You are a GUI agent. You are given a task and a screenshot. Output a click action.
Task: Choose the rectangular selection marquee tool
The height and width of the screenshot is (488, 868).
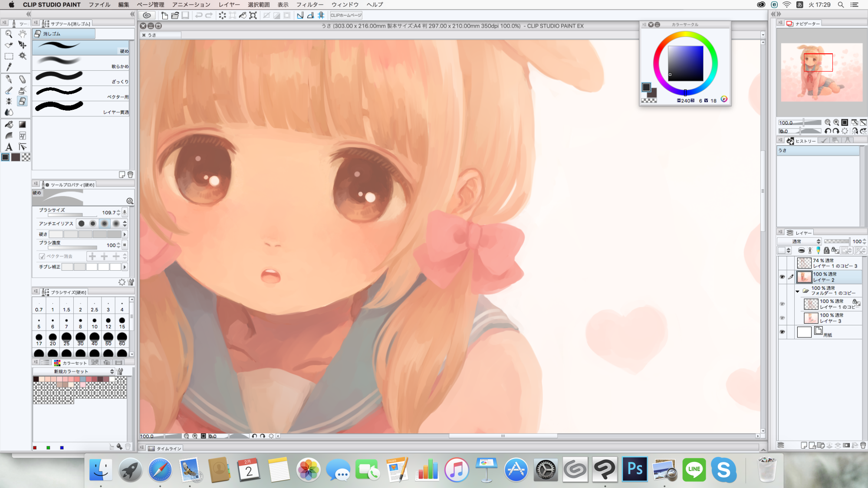[9, 56]
